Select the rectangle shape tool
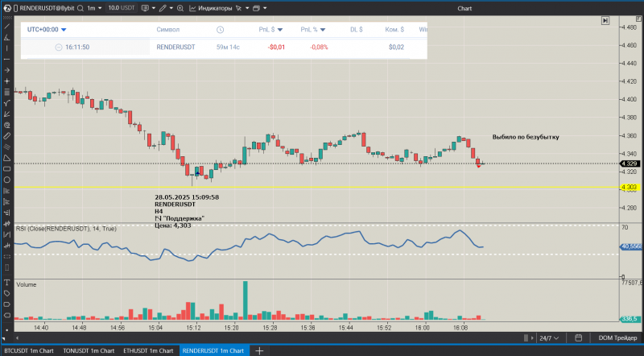 pos(7,169)
